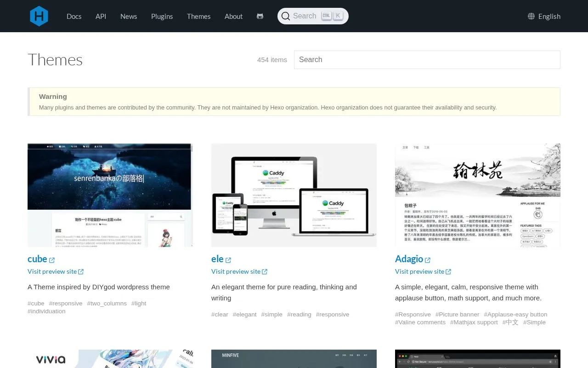The width and height of the screenshot is (588, 368).
Task: Open the cube theme title link
Action: [37, 259]
